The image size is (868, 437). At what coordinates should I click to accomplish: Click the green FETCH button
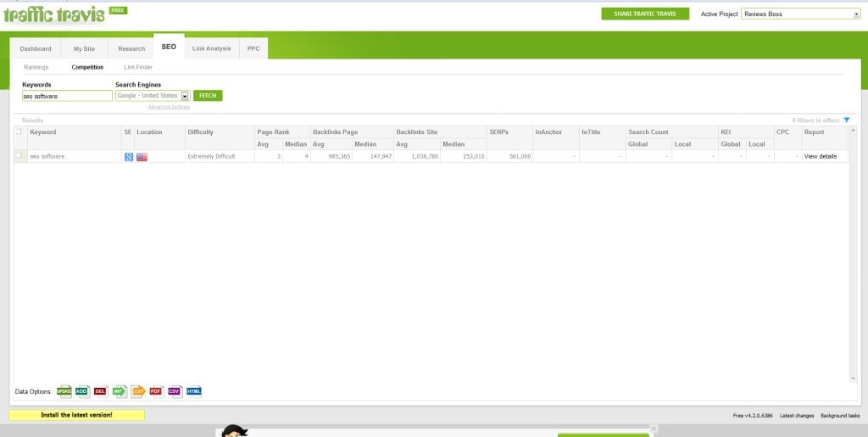[x=208, y=96]
